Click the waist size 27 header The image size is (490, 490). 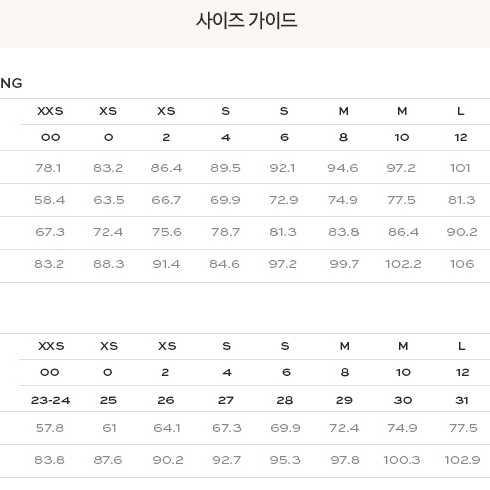(x=226, y=400)
